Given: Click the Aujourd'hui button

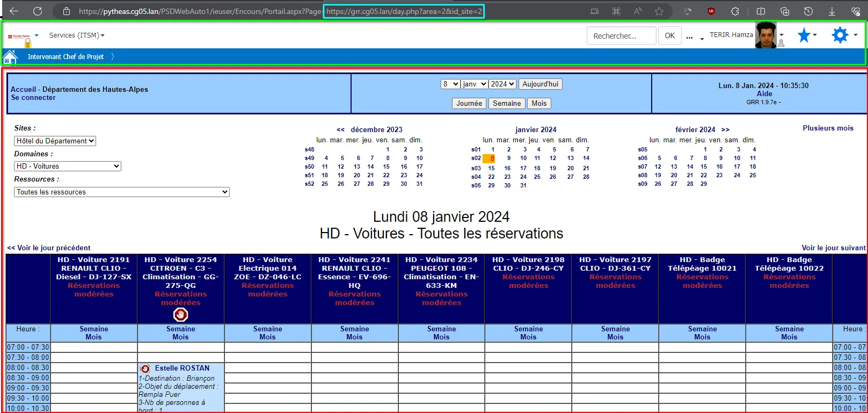Looking at the screenshot, I should [x=541, y=84].
